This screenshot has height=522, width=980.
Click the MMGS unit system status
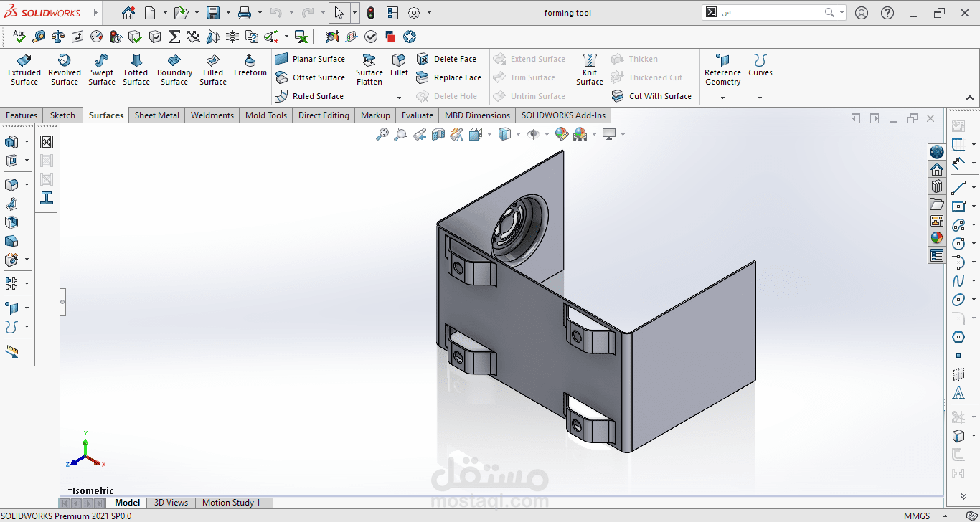pos(917,516)
